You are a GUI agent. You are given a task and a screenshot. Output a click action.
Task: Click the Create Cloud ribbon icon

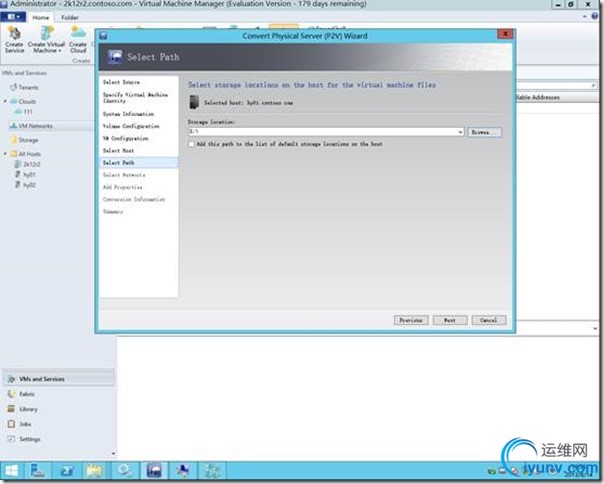pyautogui.click(x=78, y=40)
